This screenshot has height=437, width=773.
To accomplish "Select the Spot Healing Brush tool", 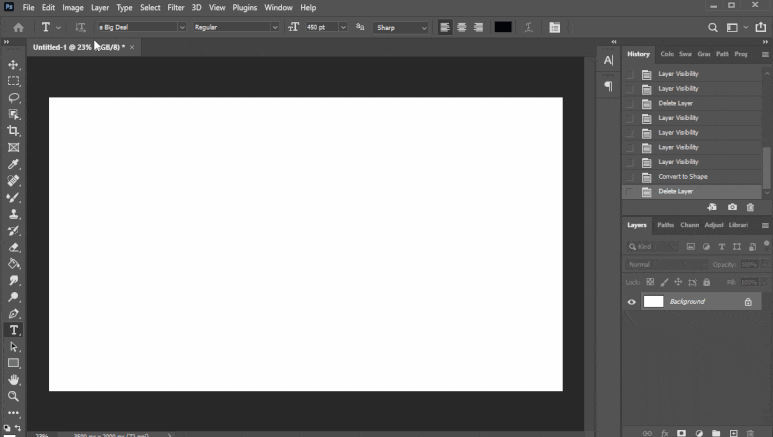I will [13, 181].
